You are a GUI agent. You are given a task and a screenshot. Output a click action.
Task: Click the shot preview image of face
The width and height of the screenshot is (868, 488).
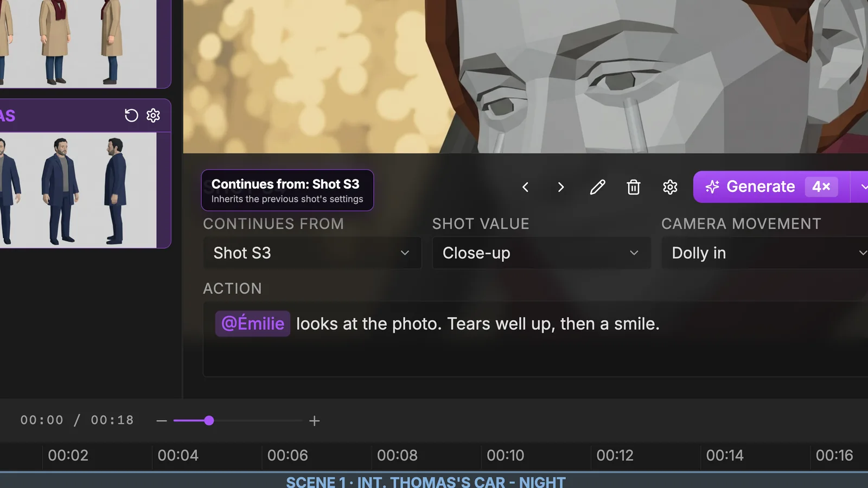pos(526,76)
